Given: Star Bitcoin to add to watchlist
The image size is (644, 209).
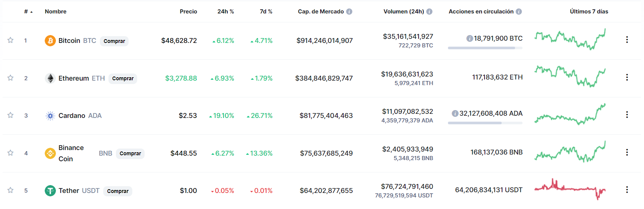Looking at the screenshot, I should (10, 40).
